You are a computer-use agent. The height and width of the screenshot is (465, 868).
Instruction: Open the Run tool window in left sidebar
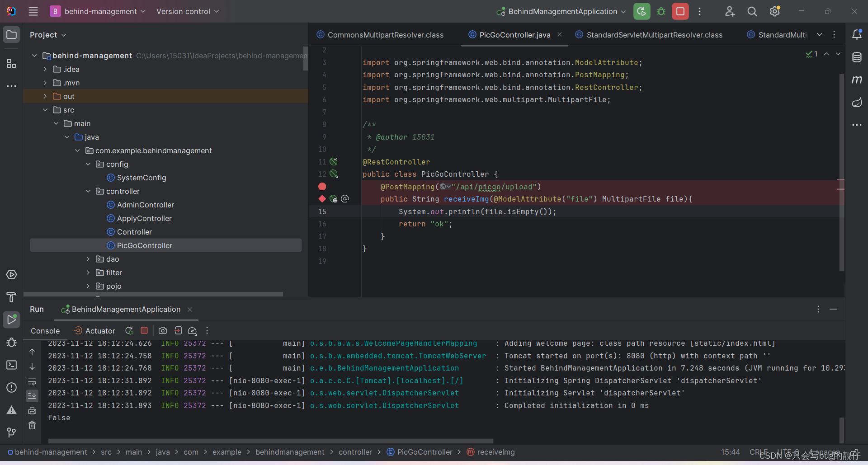point(12,319)
